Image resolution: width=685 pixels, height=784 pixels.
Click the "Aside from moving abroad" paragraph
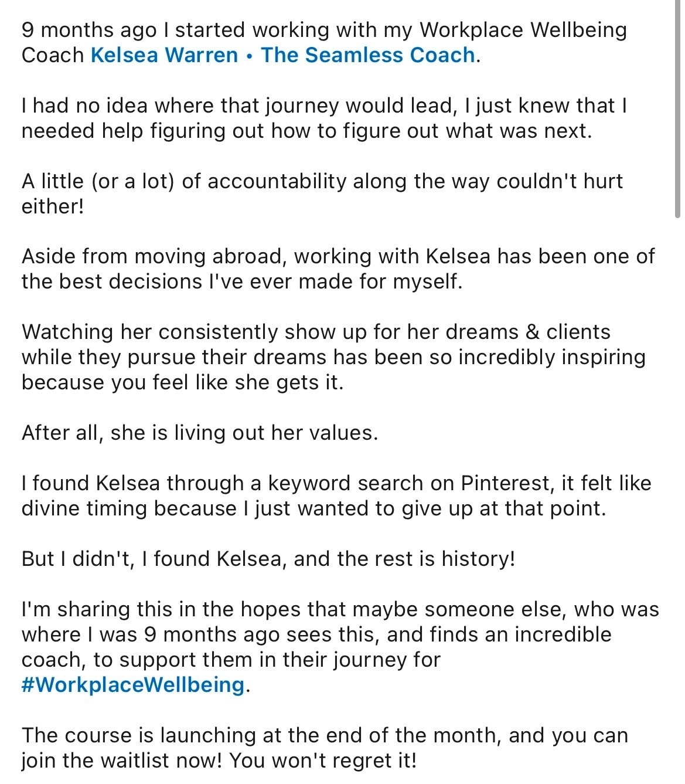tap(338, 269)
